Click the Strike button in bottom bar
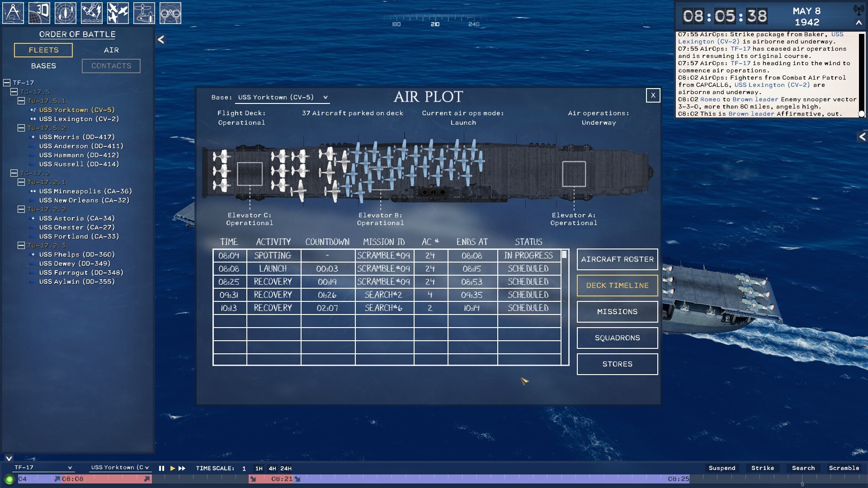This screenshot has height=488, width=868. (762, 468)
